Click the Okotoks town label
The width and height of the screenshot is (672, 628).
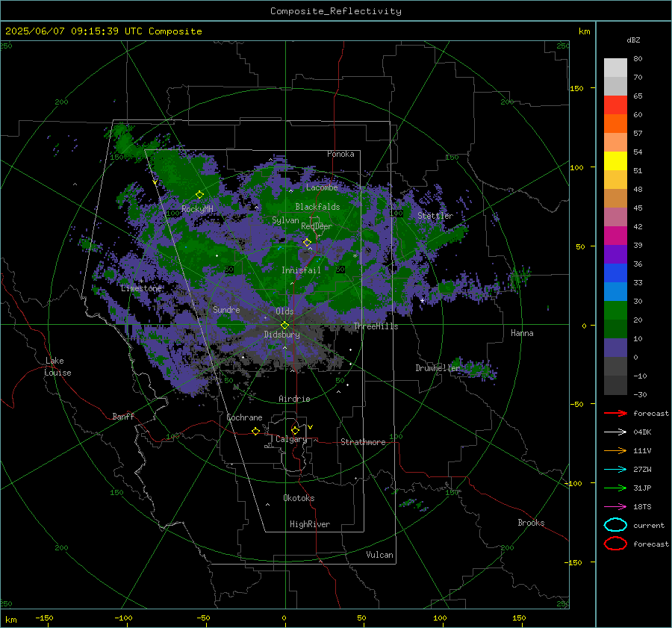click(299, 498)
